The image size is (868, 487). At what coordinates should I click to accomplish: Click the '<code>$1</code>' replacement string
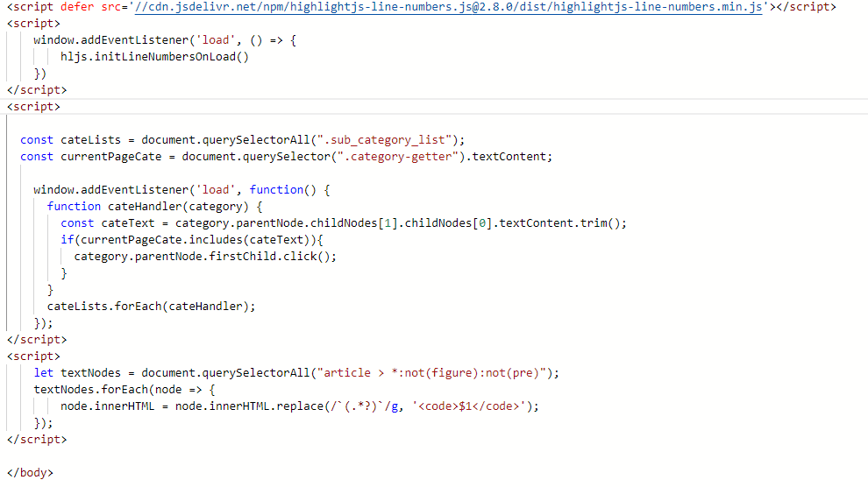(469, 406)
